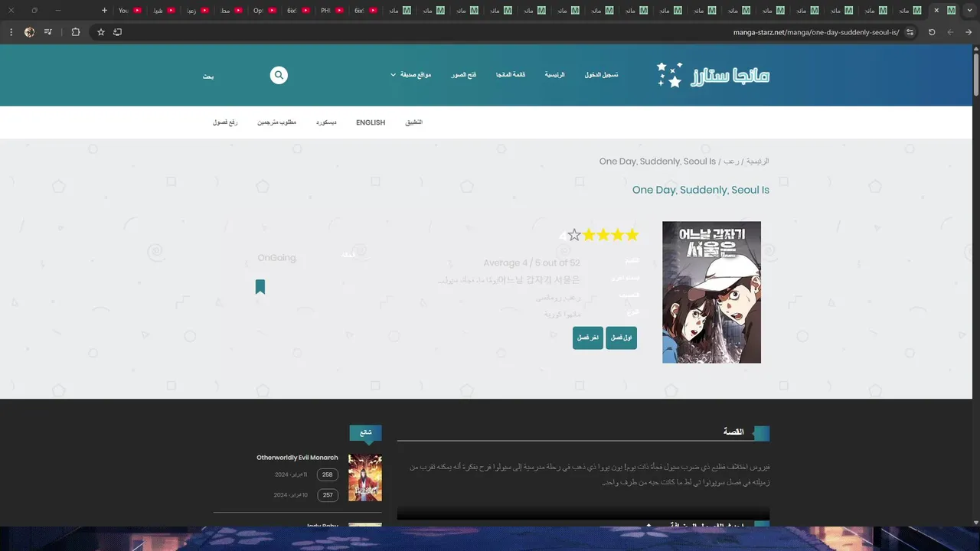
Task: Click the left-pointing arrow navigation button
Action: pyautogui.click(x=950, y=32)
